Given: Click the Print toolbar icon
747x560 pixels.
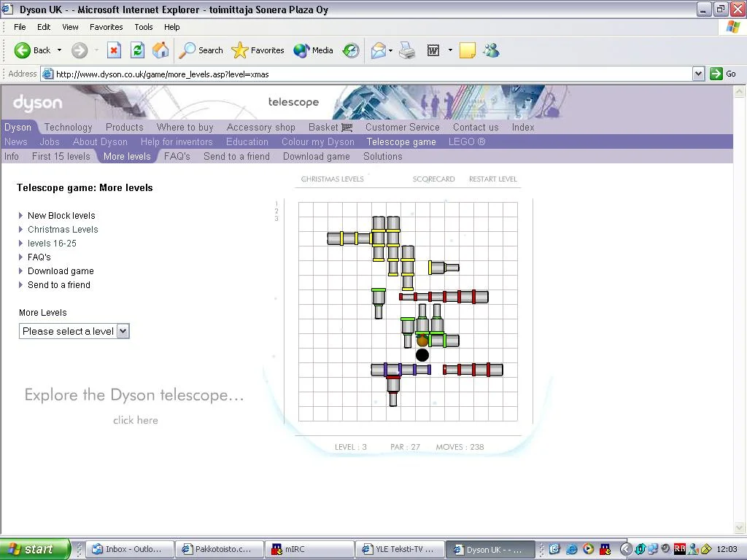Looking at the screenshot, I should tap(407, 50).
